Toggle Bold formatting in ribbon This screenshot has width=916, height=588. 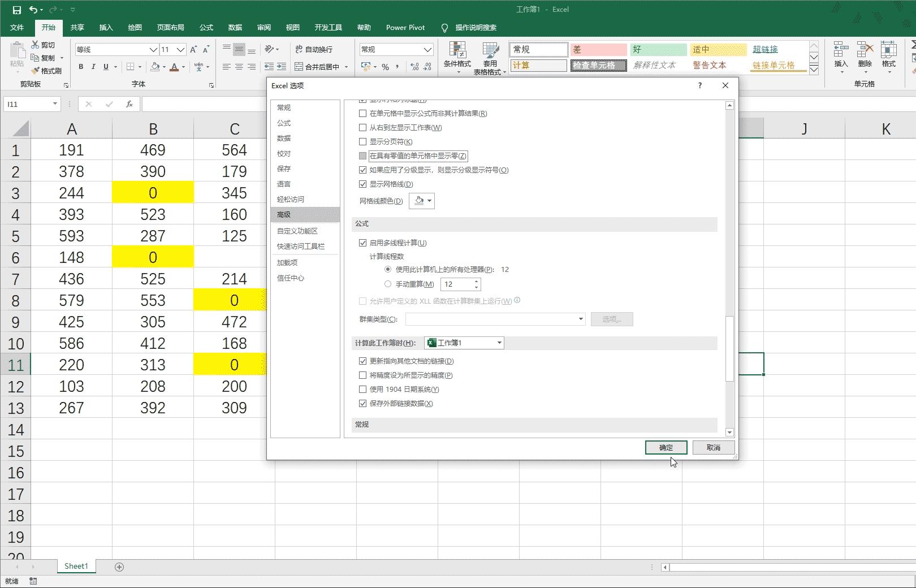point(81,67)
